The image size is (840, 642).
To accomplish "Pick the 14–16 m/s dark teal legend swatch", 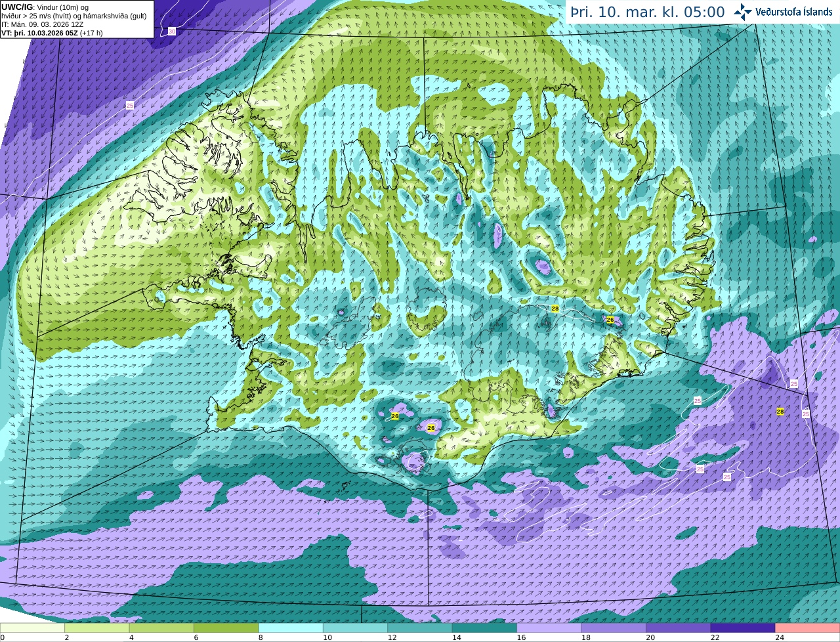I will coord(484,628).
